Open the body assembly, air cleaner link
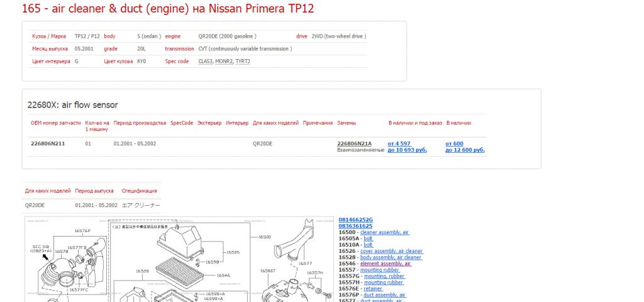Screen dimensions: 644x302 point(391,257)
